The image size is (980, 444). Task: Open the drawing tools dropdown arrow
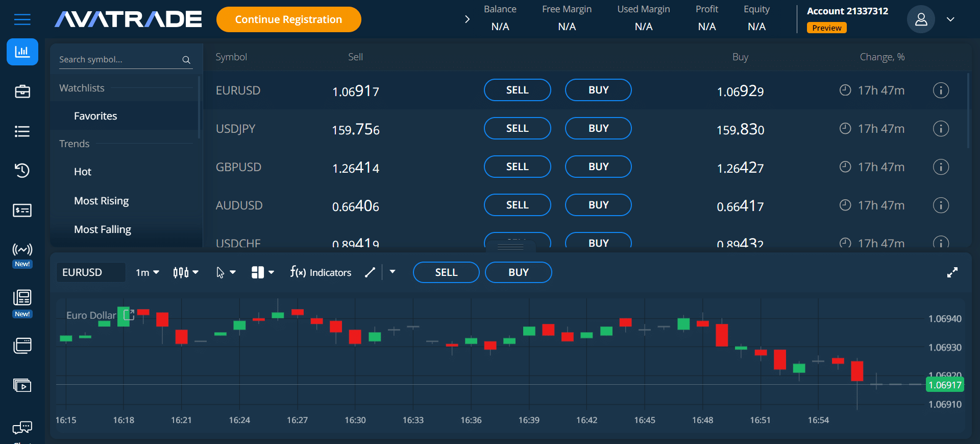pos(393,272)
